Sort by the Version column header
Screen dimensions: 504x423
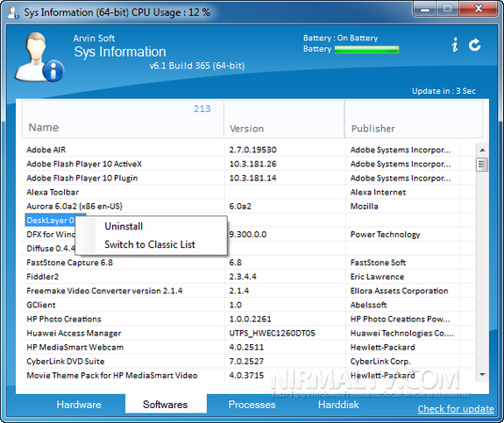[x=284, y=119]
